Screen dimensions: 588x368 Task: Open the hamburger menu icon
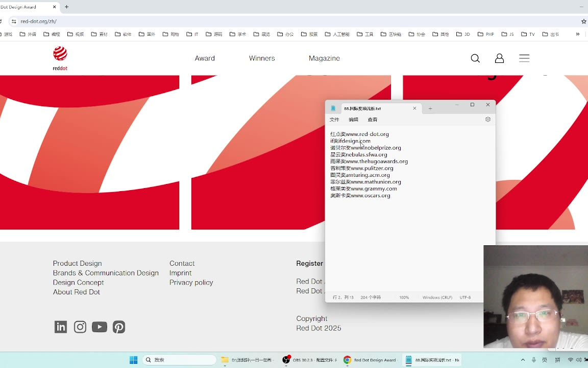click(x=524, y=58)
